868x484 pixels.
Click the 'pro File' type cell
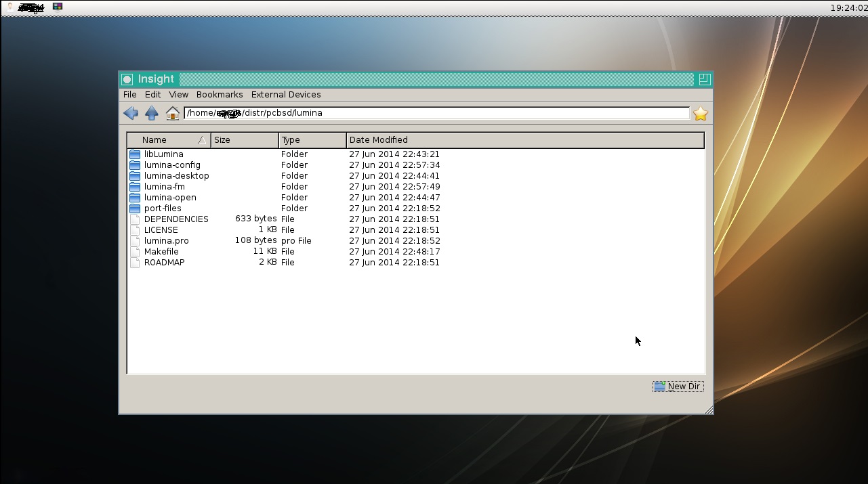click(x=296, y=241)
